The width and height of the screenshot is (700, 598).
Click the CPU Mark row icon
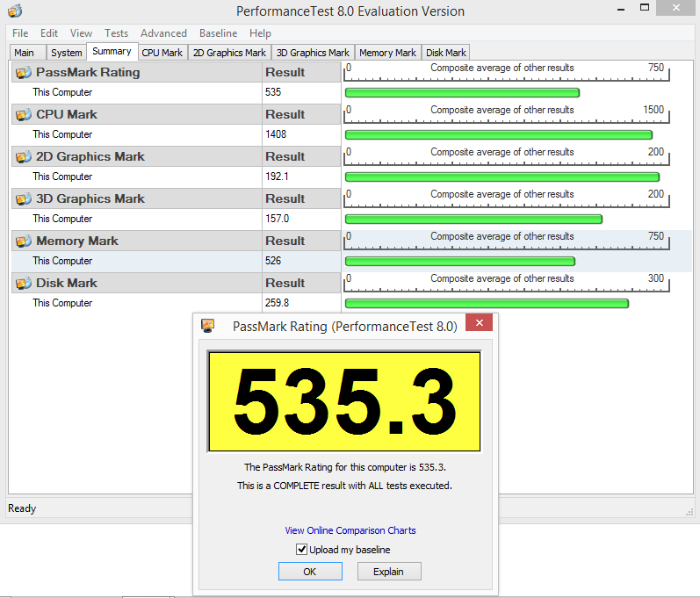[x=24, y=115]
